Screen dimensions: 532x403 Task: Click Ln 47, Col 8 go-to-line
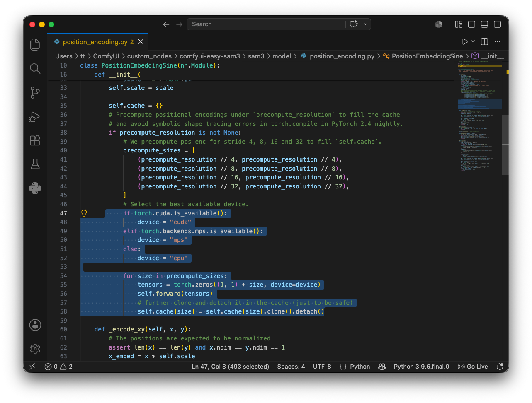pos(230,367)
